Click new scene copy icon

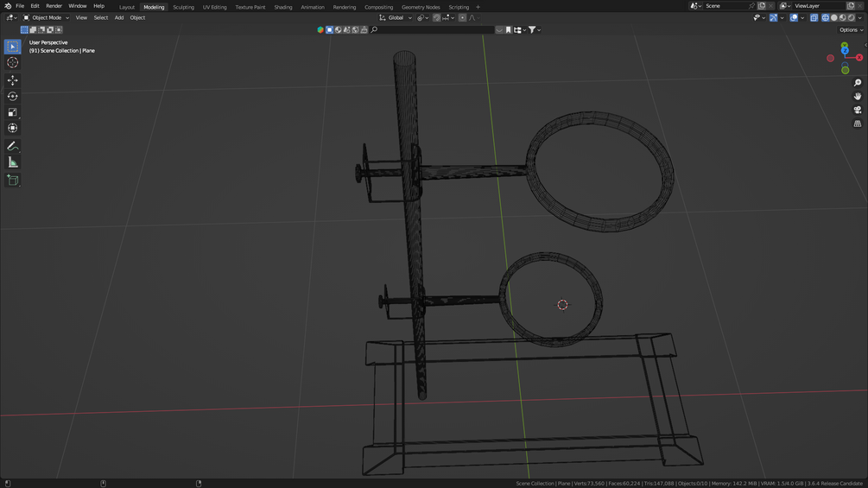[762, 6]
